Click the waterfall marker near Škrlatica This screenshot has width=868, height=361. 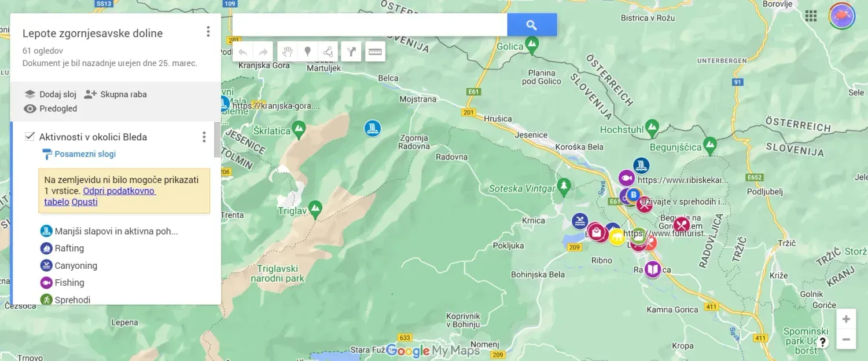tap(372, 129)
